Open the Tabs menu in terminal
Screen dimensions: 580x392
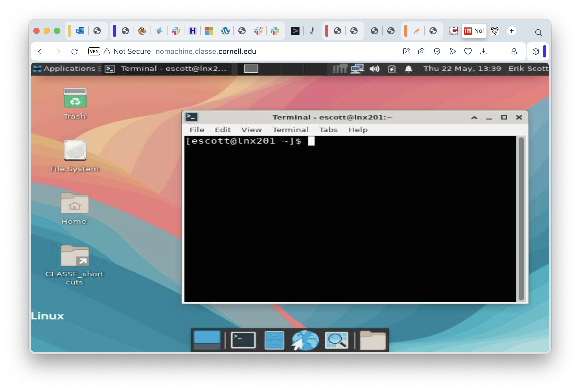328,130
